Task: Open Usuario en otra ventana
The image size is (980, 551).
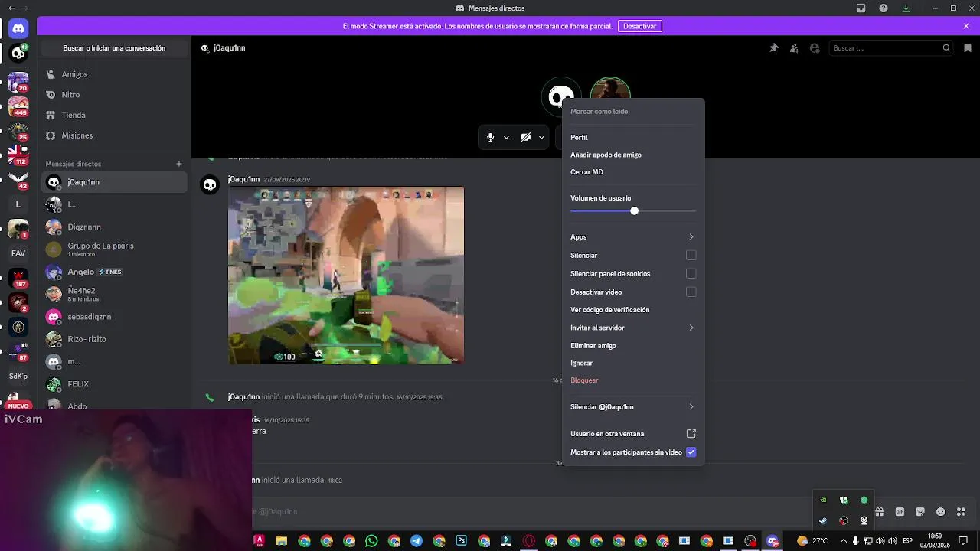Action: [x=633, y=434]
